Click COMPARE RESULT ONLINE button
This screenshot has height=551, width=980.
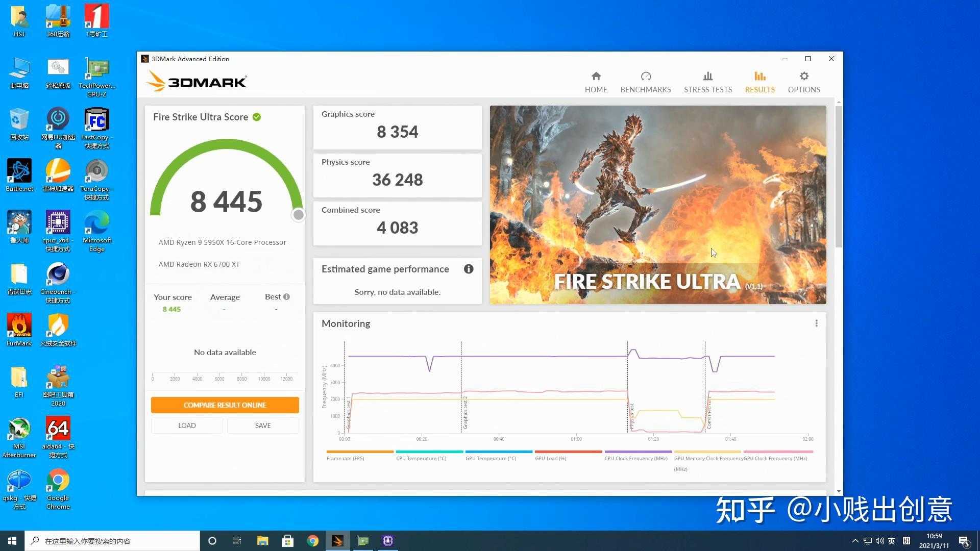click(224, 405)
